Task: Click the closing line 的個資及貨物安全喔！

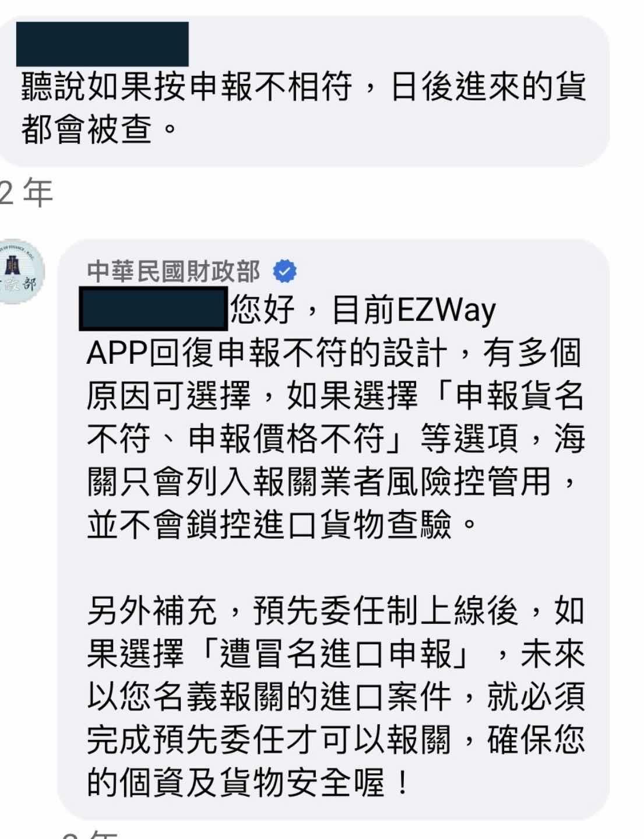Action: point(248,783)
